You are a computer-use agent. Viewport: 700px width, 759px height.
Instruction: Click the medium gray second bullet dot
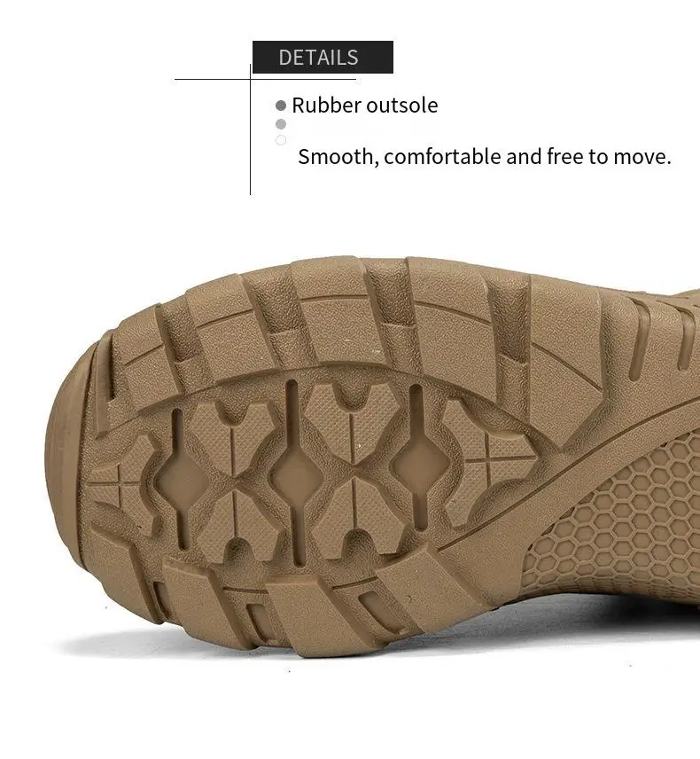pos(281,124)
